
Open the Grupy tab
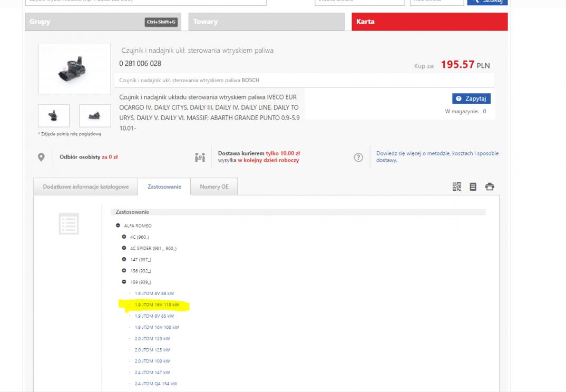tap(103, 22)
